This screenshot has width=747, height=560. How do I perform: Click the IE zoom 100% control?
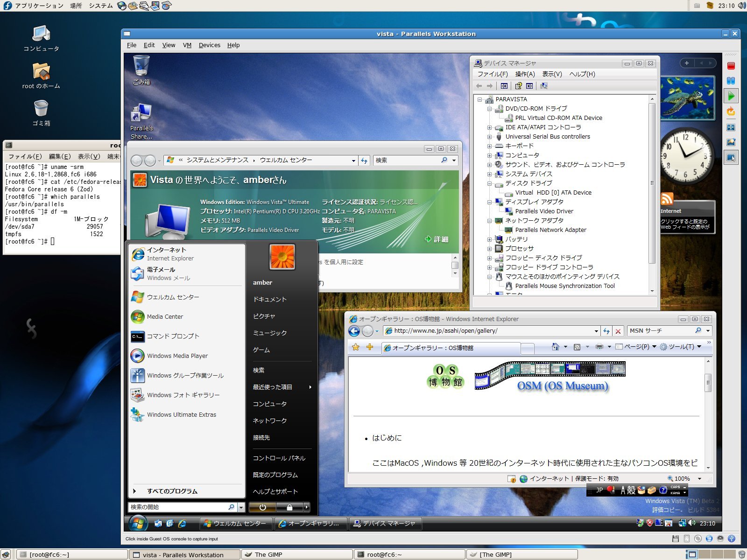(x=684, y=478)
